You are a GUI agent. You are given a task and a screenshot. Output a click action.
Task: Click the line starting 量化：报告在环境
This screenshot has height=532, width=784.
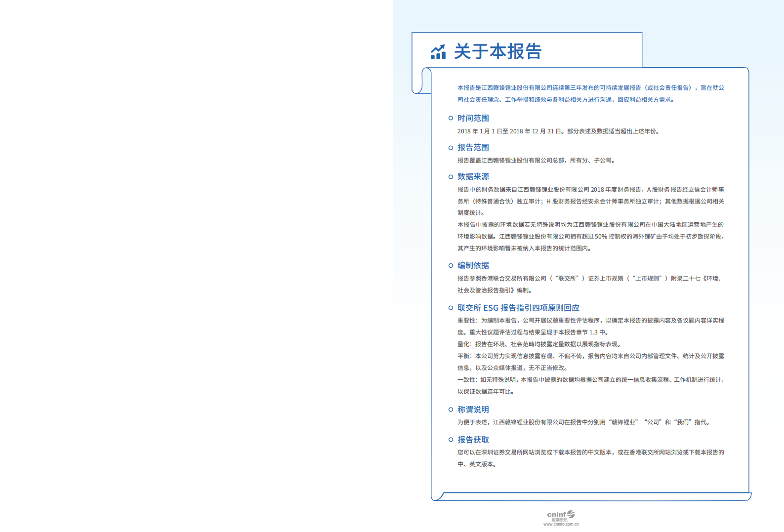(x=540, y=344)
